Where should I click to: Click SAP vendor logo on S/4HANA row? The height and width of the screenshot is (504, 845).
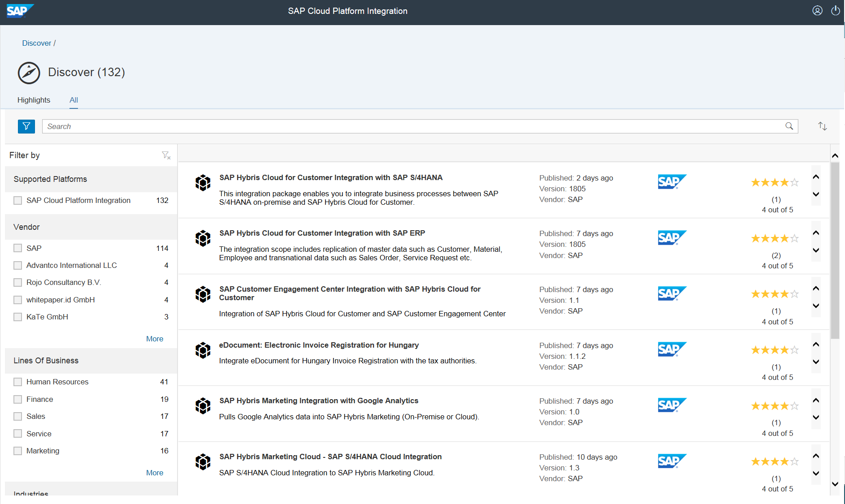672,182
